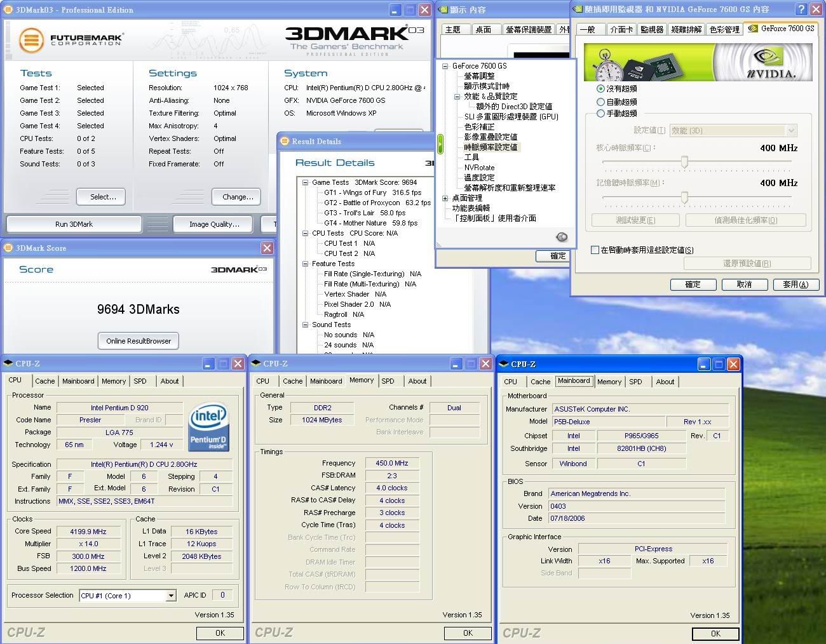This screenshot has width=826, height=644.
Task: Click the Select... tests button
Action: click(x=101, y=197)
